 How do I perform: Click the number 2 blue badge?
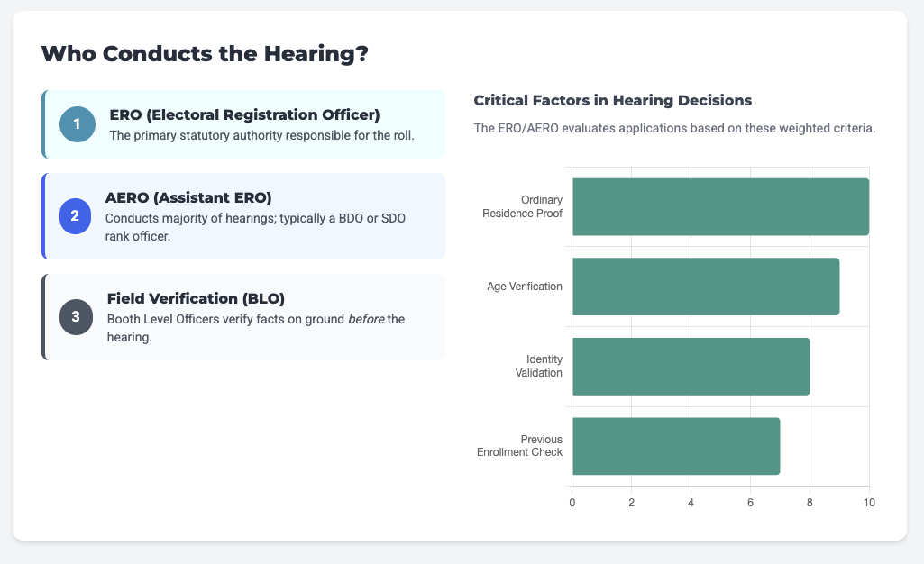76,216
